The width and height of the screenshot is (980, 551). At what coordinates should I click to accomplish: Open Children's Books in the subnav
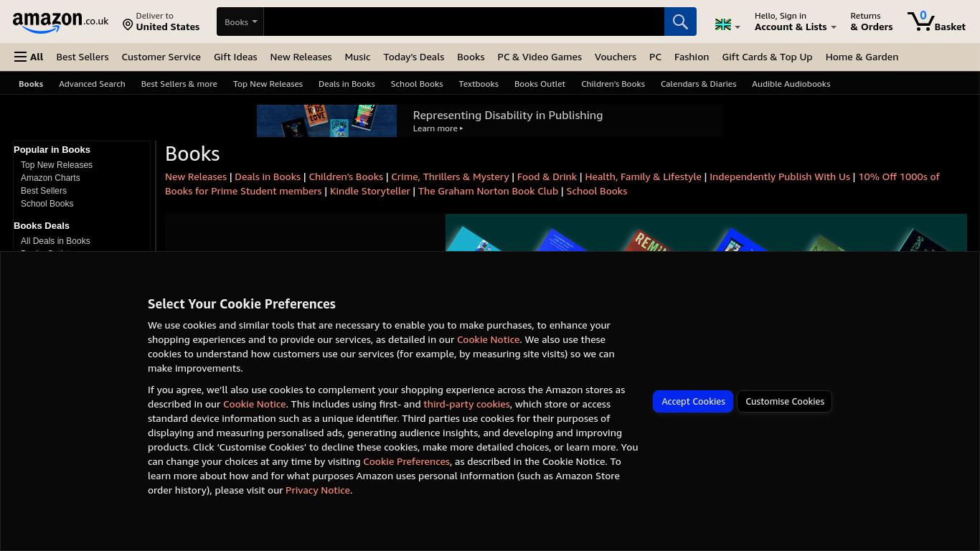tap(613, 84)
